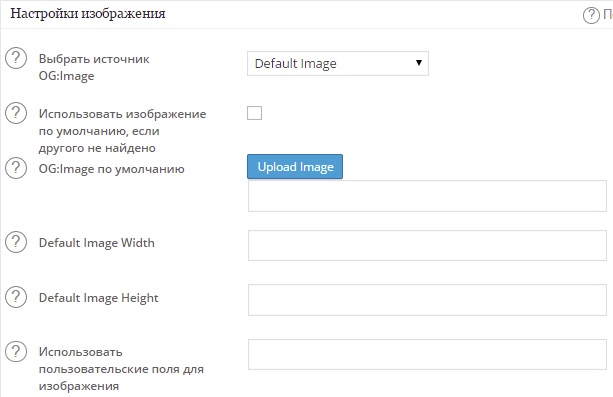The image size is (613, 397).
Task: Click the OG:Image по умолчанию label
Action: point(111,169)
